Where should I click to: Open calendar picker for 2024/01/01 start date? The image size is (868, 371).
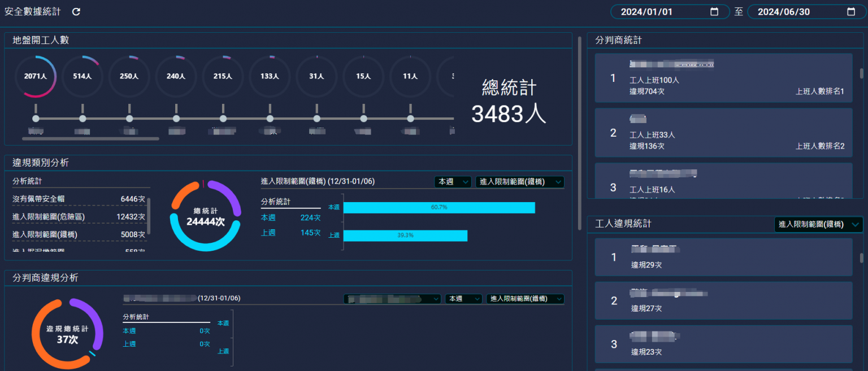tap(714, 12)
